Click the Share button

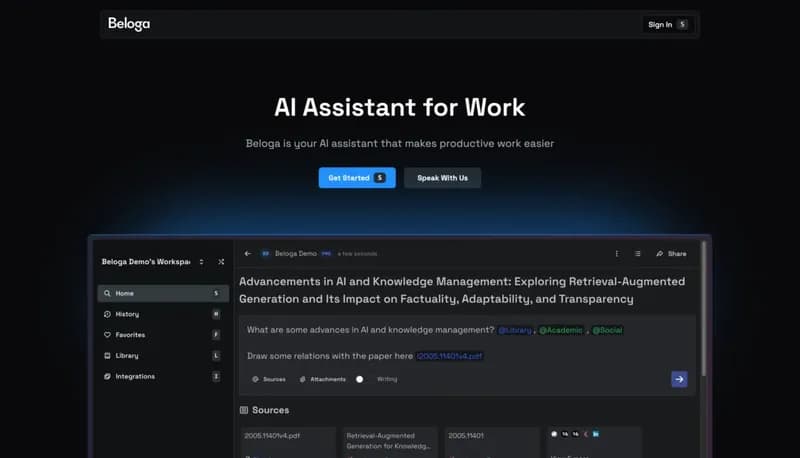(x=671, y=253)
